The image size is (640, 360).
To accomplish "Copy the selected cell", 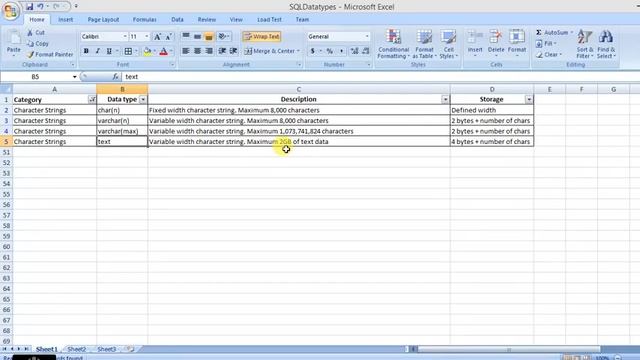I will (x=38, y=44).
